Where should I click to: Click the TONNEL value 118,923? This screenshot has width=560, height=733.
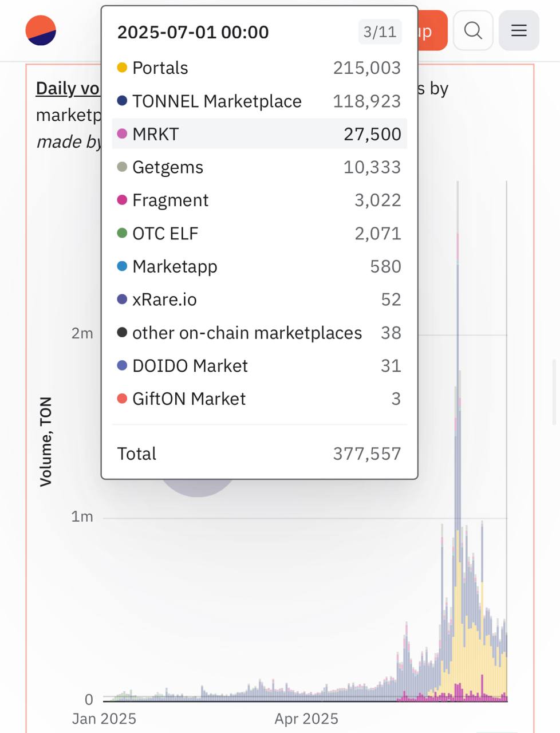[x=367, y=101]
